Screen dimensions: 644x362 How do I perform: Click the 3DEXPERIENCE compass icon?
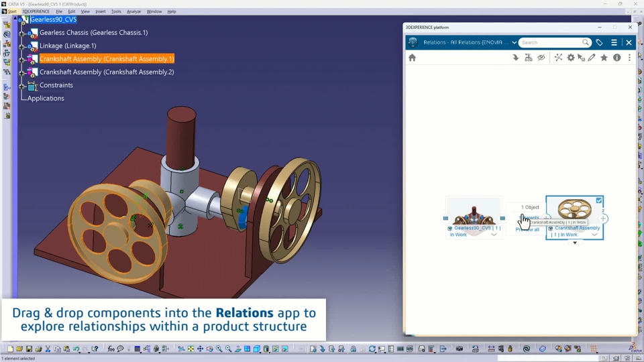[x=413, y=42]
